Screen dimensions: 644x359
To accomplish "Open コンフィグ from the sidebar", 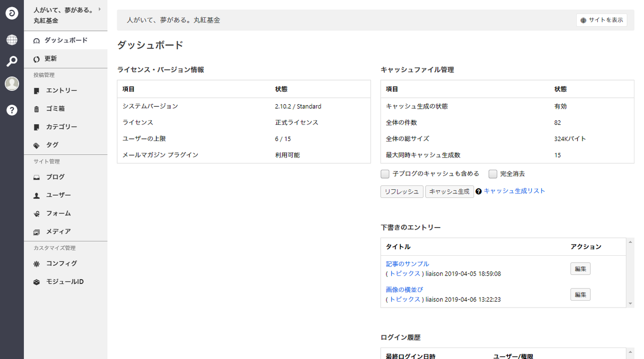I will click(61, 264).
